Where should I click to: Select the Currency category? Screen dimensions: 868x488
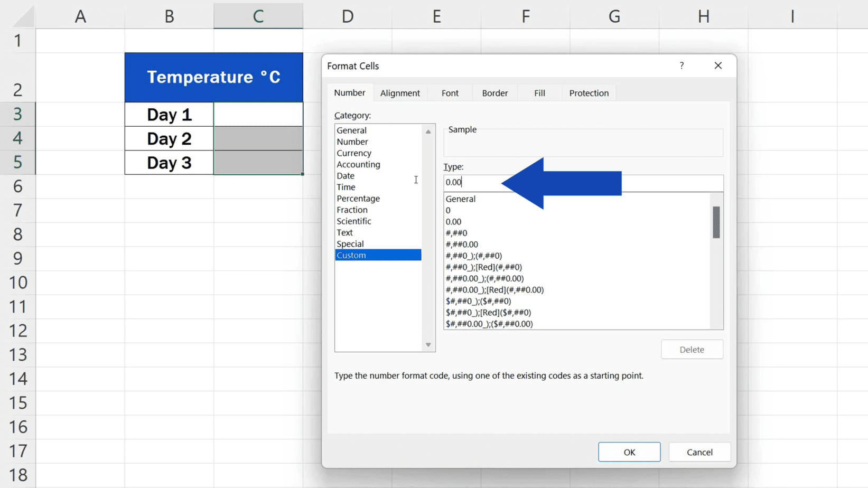tap(354, 153)
